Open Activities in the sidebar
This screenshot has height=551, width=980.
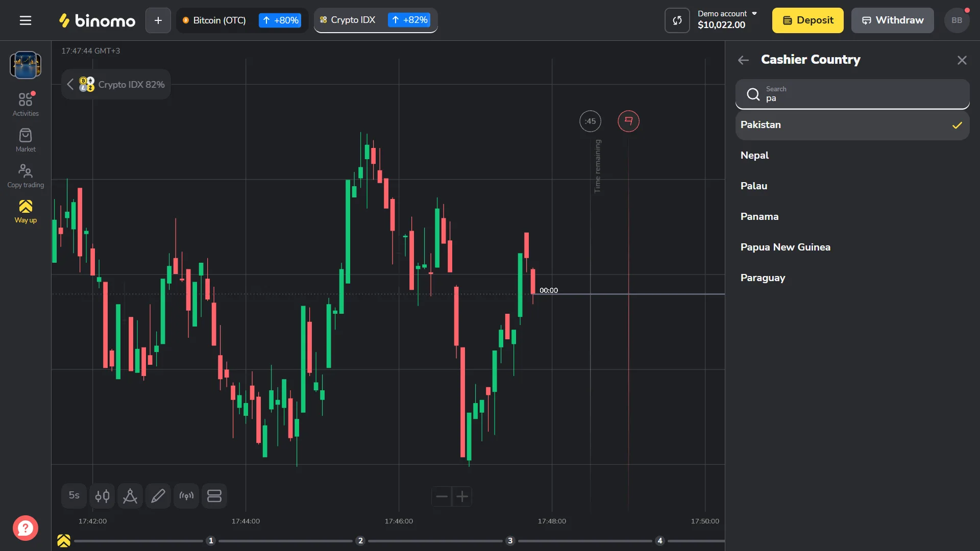tap(26, 104)
